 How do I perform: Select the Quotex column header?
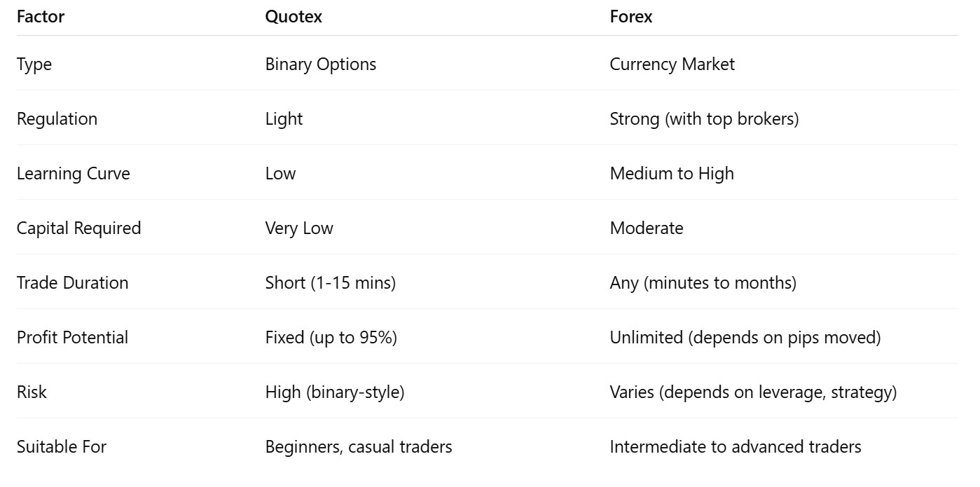click(294, 17)
